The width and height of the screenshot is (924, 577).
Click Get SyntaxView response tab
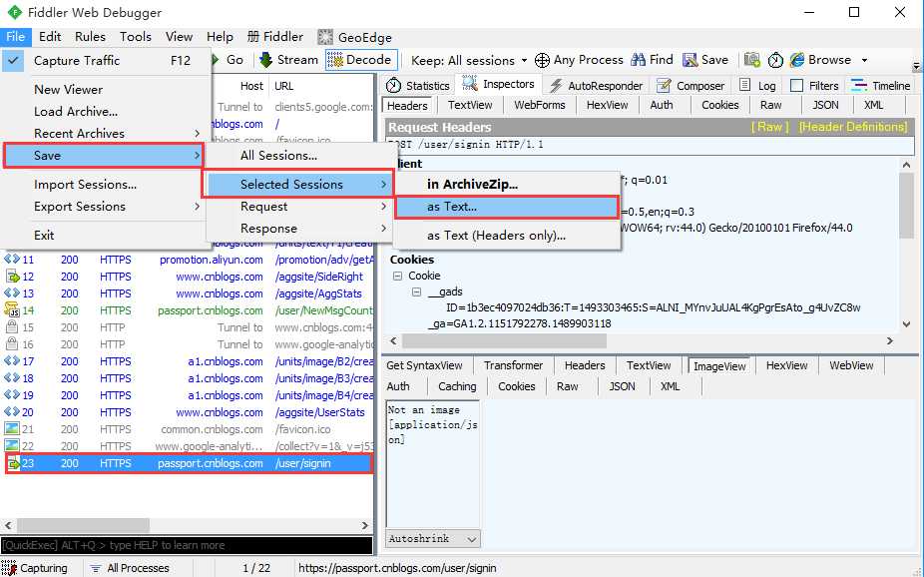[x=424, y=365]
